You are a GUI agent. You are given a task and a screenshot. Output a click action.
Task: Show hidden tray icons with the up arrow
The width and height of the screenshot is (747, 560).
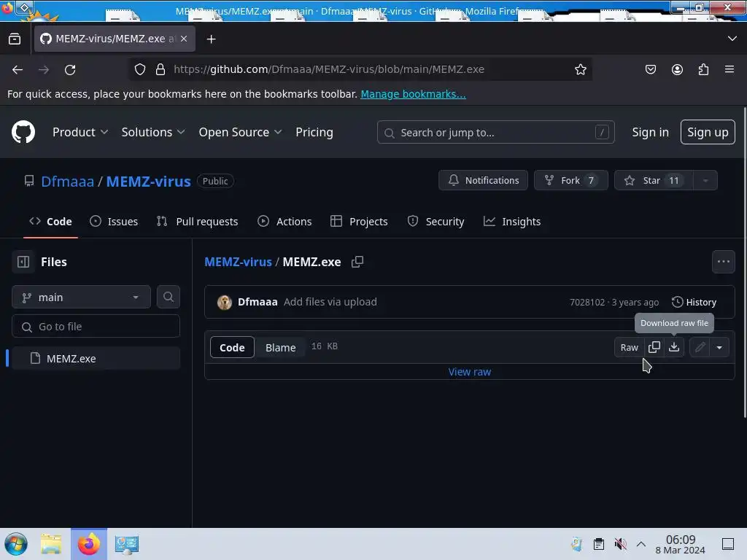(x=641, y=544)
